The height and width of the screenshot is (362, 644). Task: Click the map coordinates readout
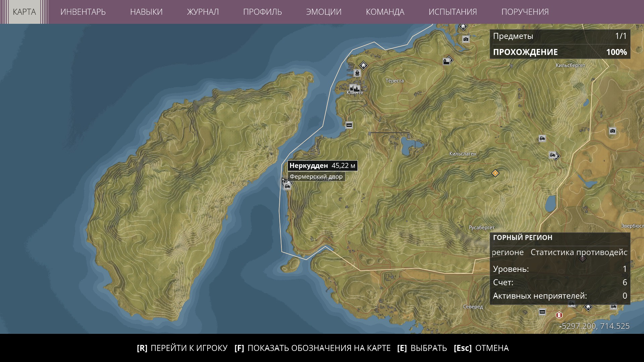point(594,326)
